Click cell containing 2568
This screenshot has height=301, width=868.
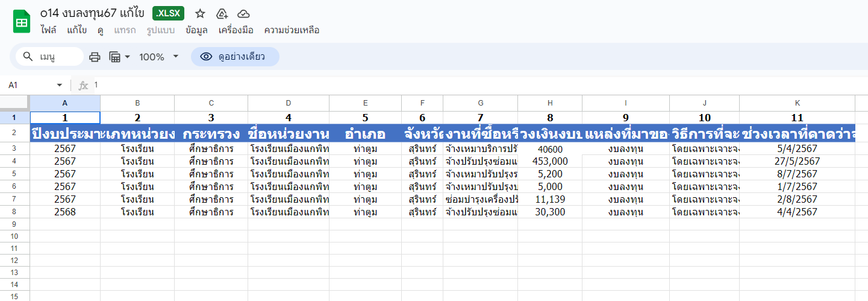[x=65, y=212]
